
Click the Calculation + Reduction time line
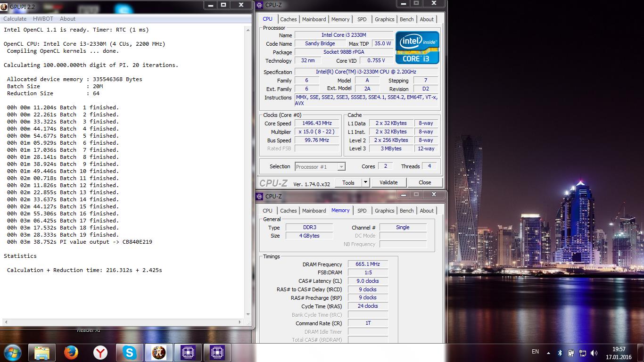tap(84, 270)
